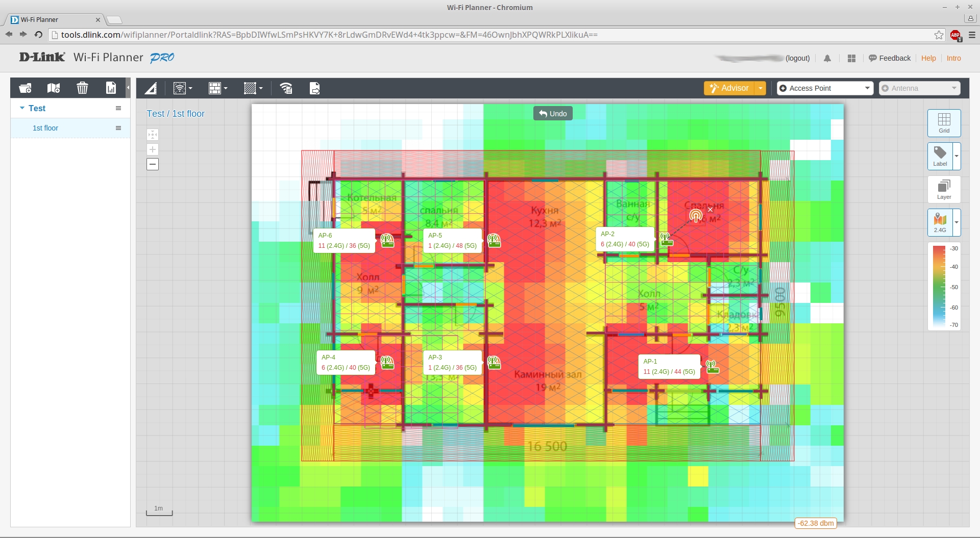Undo the last action
Screen dimensions: 980x538
553,113
